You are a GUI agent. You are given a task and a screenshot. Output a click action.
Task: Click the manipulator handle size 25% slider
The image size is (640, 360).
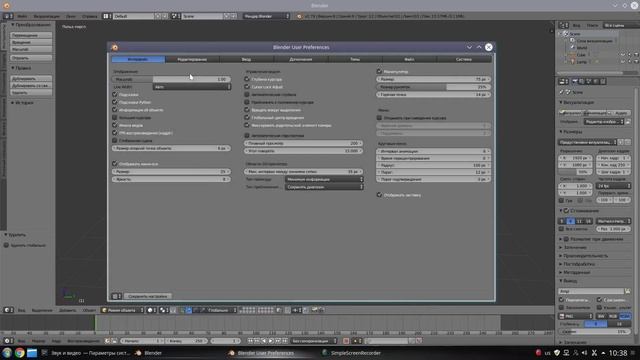(x=433, y=87)
